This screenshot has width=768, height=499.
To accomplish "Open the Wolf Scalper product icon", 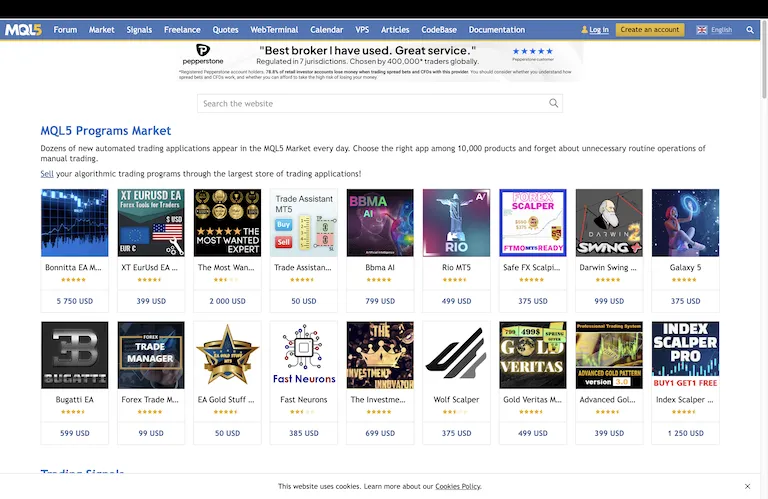I will (456, 355).
